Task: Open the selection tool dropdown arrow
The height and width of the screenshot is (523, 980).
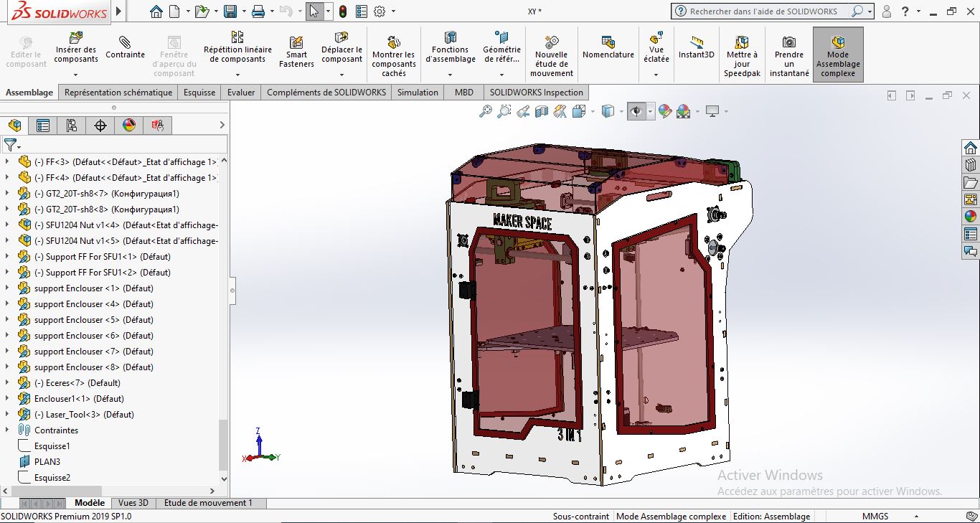Action: tap(328, 11)
